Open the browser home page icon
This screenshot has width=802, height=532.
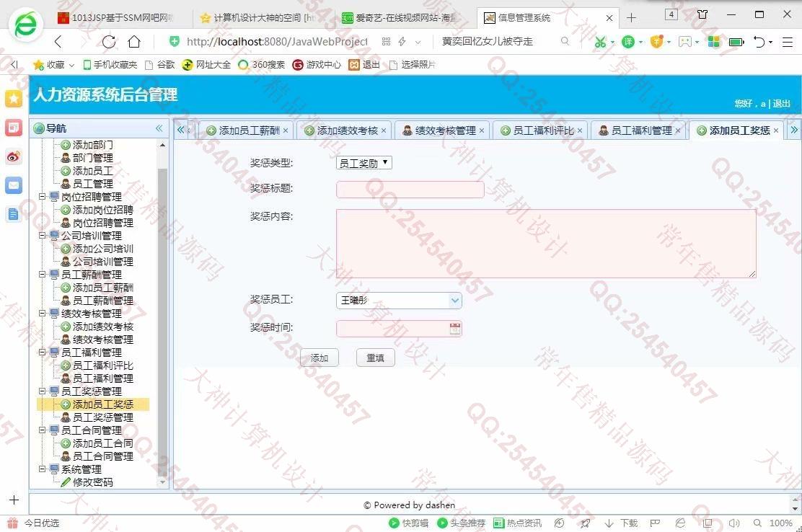(x=134, y=41)
